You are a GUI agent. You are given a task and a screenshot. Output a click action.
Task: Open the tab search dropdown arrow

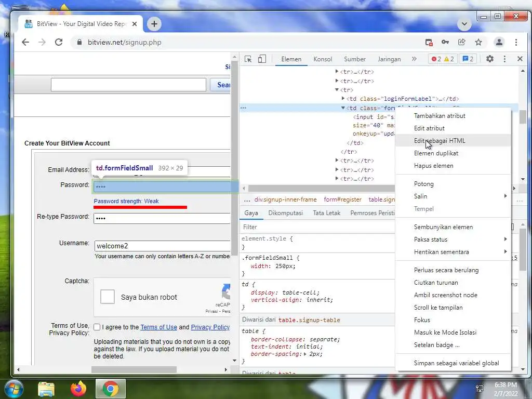[464, 24]
